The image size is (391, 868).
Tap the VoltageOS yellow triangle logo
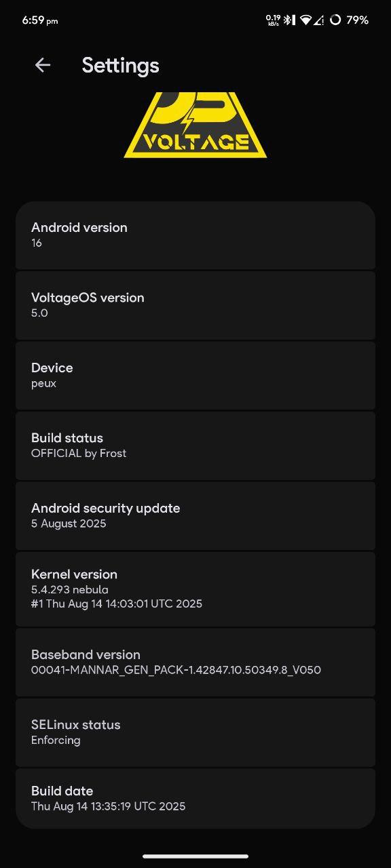[195, 125]
